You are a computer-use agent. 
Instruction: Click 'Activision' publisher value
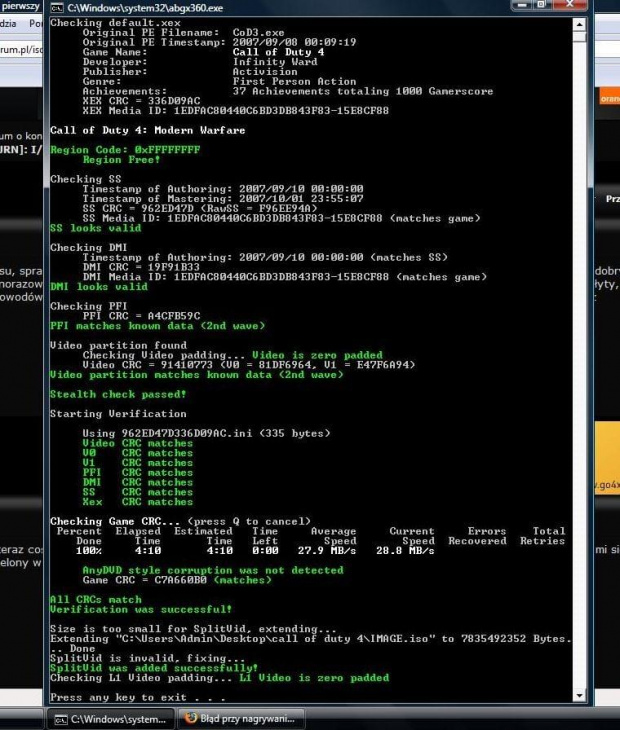click(265, 72)
